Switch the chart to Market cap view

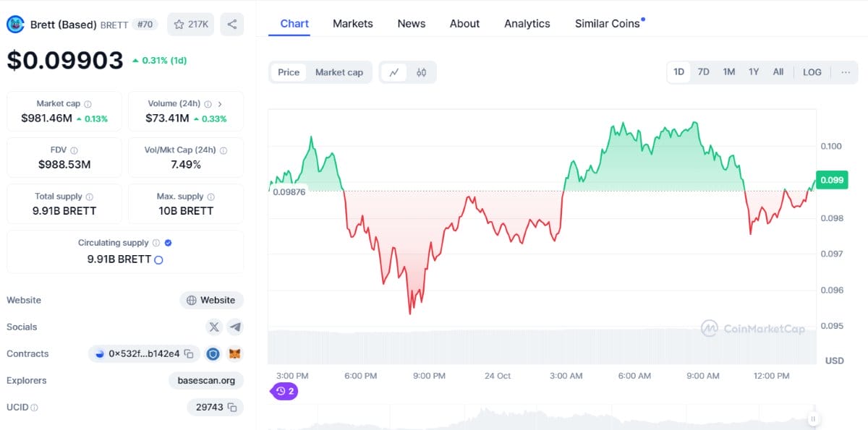click(338, 72)
